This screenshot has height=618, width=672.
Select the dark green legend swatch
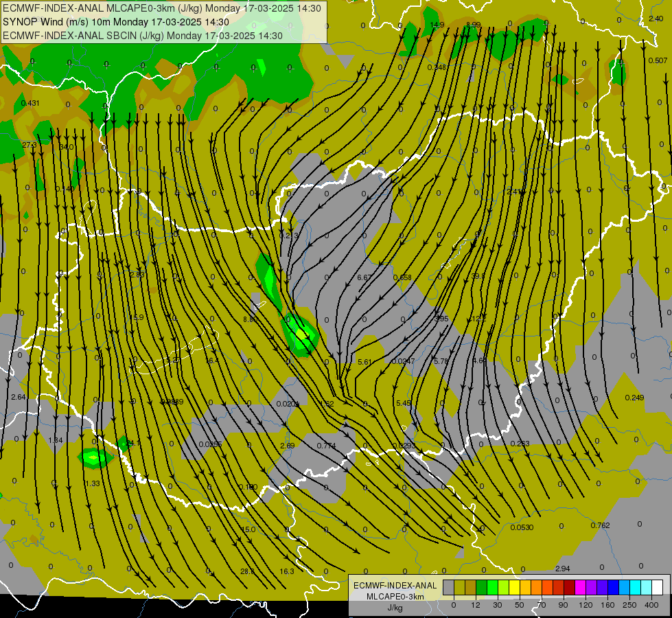coord(481,588)
